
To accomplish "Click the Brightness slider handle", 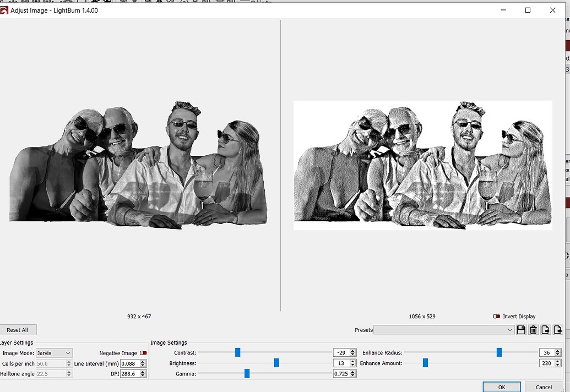I will (276, 363).
